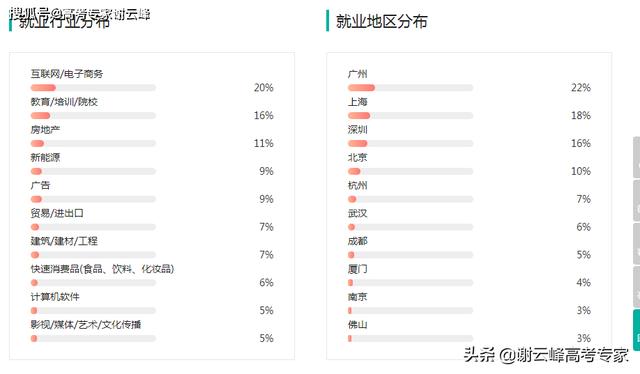Select the 成都 progress bar

[x=410, y=255]
